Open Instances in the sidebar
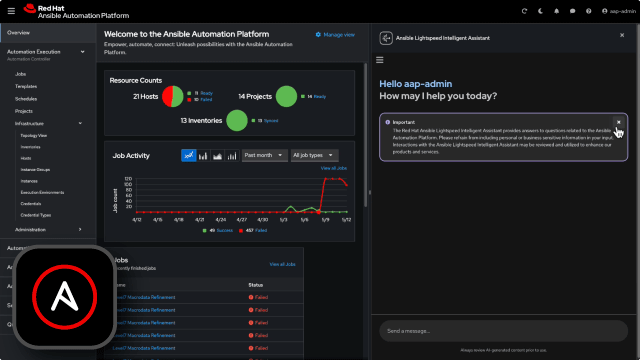The height and width of the screenshot is (360, 640). pyautogui.click(x=29, y=181)
